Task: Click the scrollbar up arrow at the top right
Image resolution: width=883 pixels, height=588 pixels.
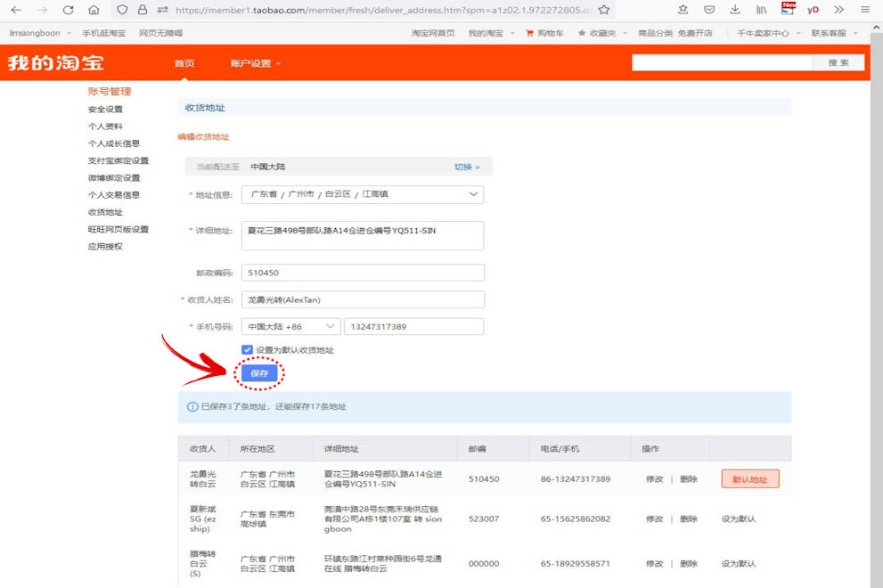Action: pos(877,27)
